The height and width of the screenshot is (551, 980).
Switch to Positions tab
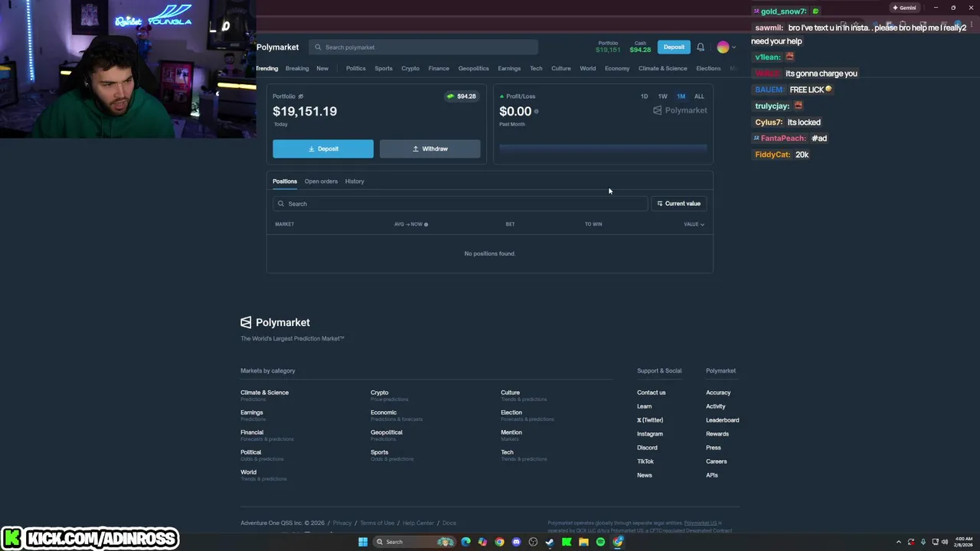coord(285,181)
